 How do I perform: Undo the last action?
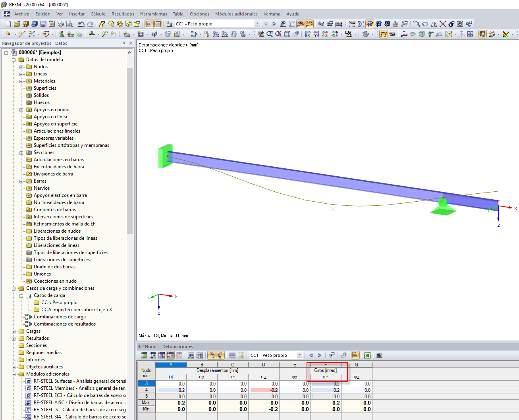[x=81, y=24]
